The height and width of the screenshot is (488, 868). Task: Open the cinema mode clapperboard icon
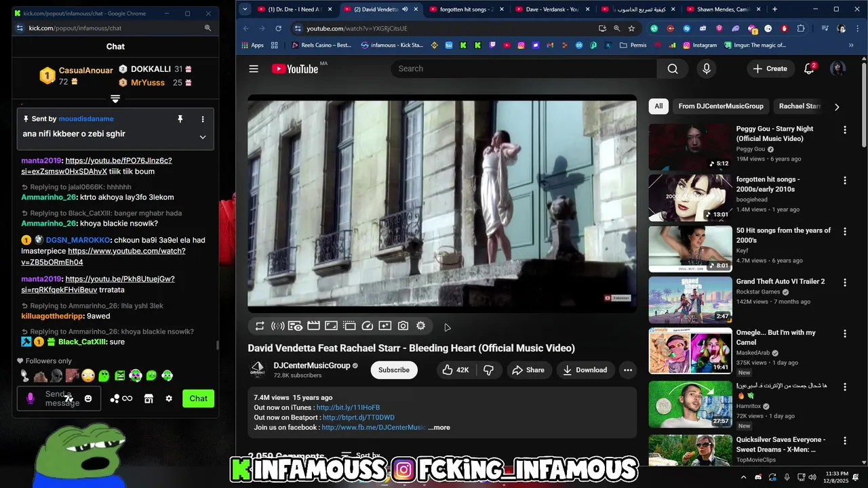(313, 326)
